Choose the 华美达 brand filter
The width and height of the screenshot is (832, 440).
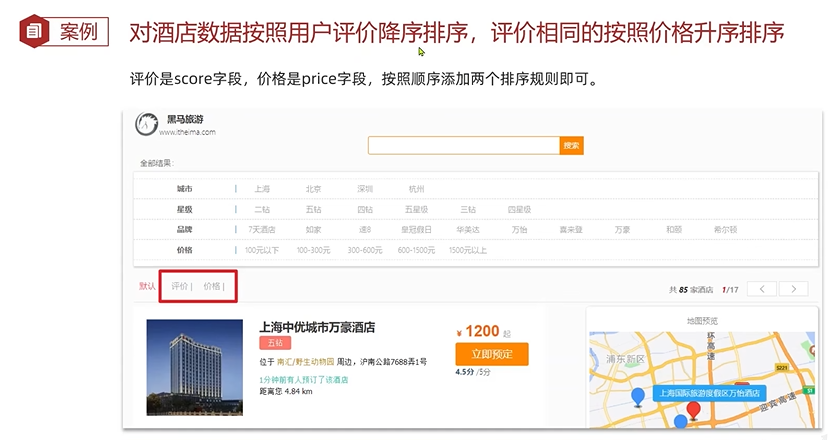467,230
